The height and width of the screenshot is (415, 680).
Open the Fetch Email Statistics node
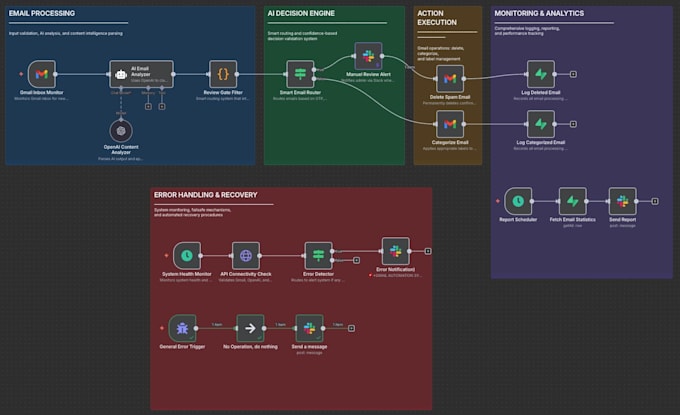572,201
